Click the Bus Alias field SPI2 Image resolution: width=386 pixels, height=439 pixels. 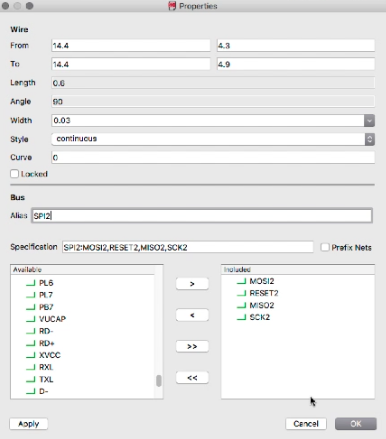pyautogui.click(x=202, y=216)
